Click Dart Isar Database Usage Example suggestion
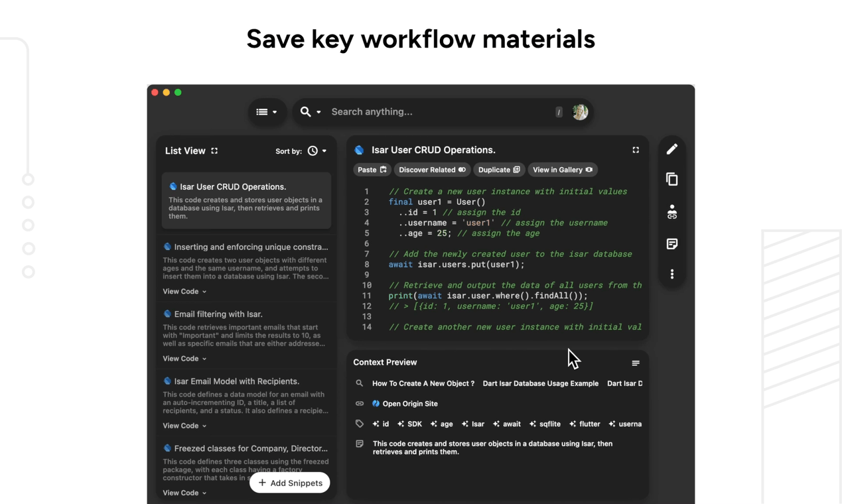 (540, 383)
